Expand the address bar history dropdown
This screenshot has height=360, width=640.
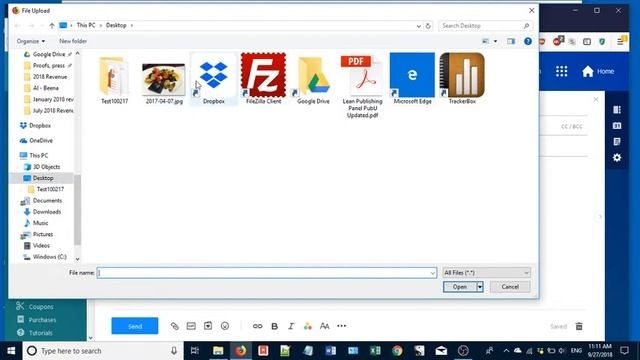click(x=418, y=26)
